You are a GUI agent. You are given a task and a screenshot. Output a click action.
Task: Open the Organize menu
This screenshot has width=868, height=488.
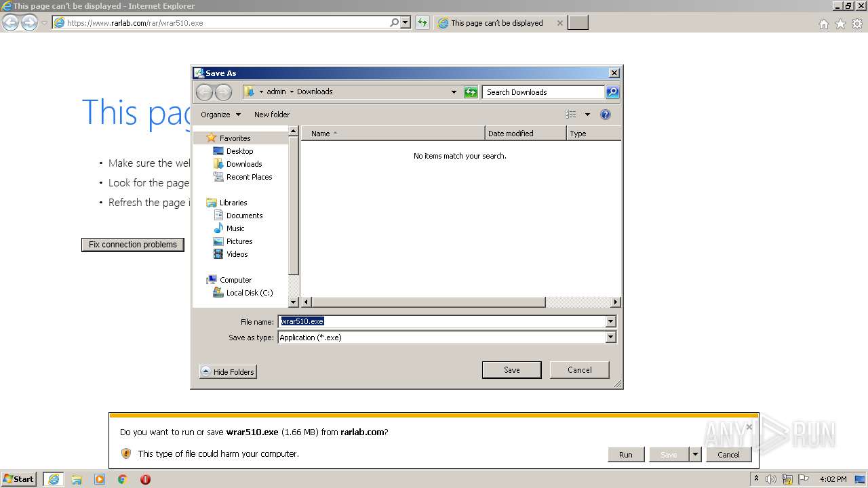click(x=220, y=115)
